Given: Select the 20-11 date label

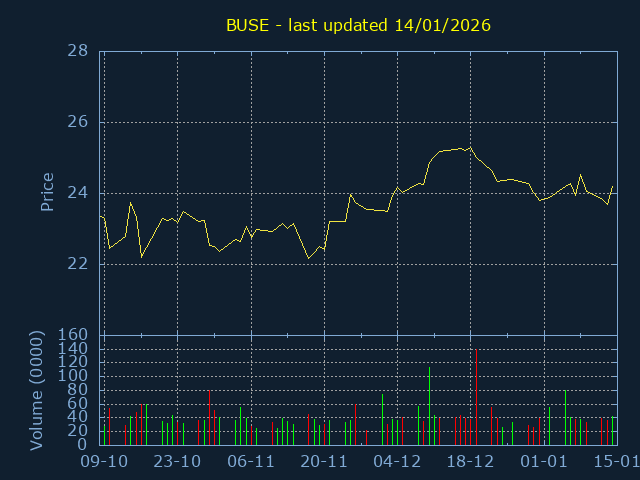Looking at the screenshot, I should [324, 461].
